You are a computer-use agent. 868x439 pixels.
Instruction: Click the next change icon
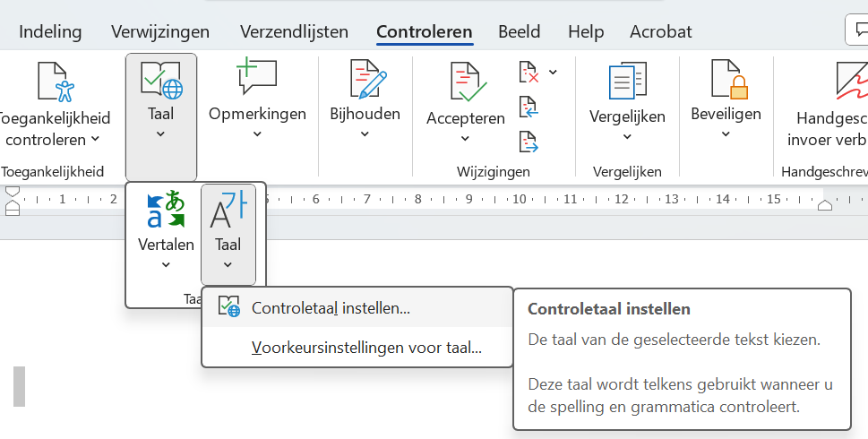click(529, 141)
